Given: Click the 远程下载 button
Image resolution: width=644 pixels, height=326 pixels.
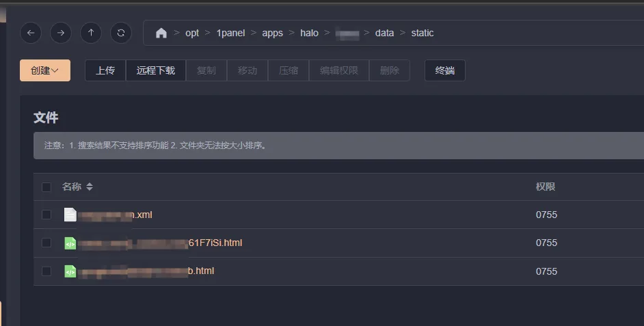Looking at the screenshot, I should [156, 70].
